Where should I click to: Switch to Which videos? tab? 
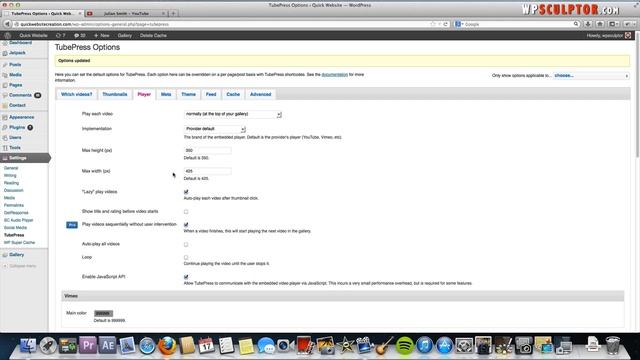tap(76, 94)
